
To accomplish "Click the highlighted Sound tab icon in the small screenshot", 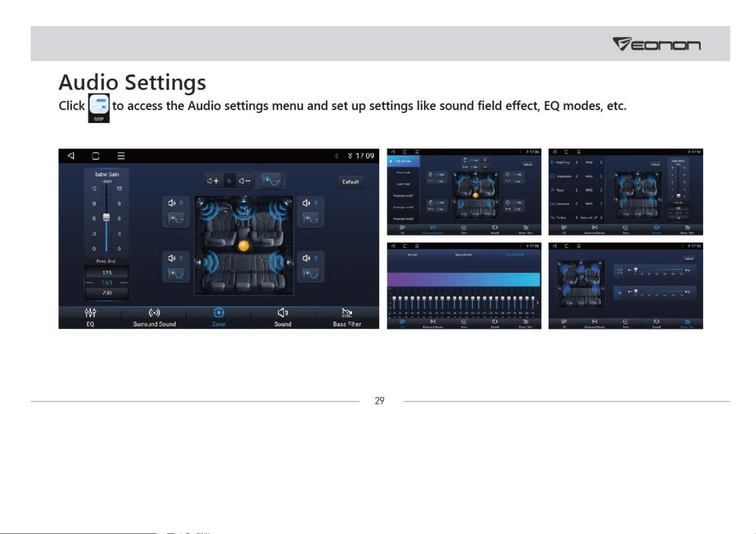I will (656, 227).
